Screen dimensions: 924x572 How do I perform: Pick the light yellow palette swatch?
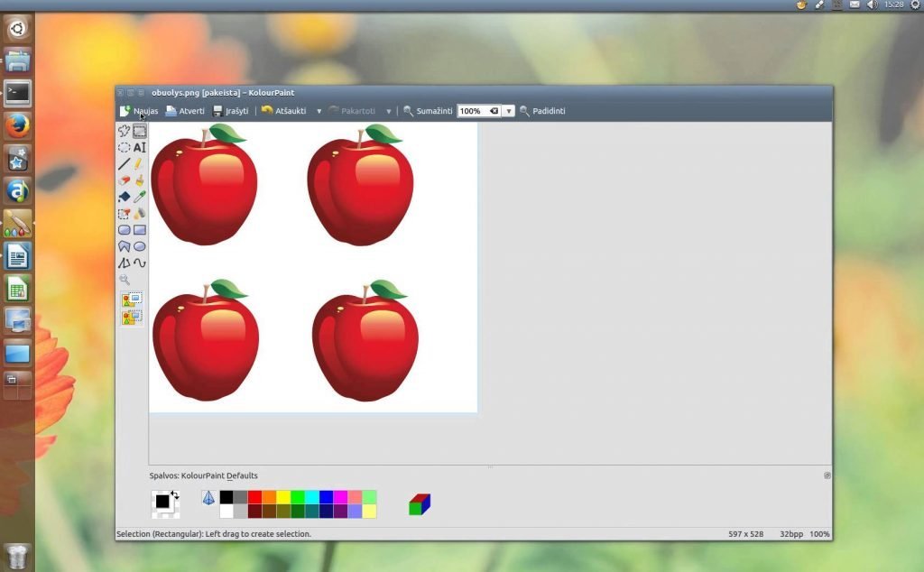369,512
